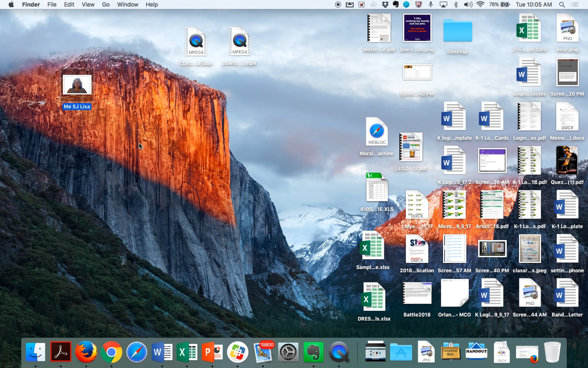588x368 pixels.
Task: Select the file labeled Orlan...- MCO
Action: [x=454, y=293]
